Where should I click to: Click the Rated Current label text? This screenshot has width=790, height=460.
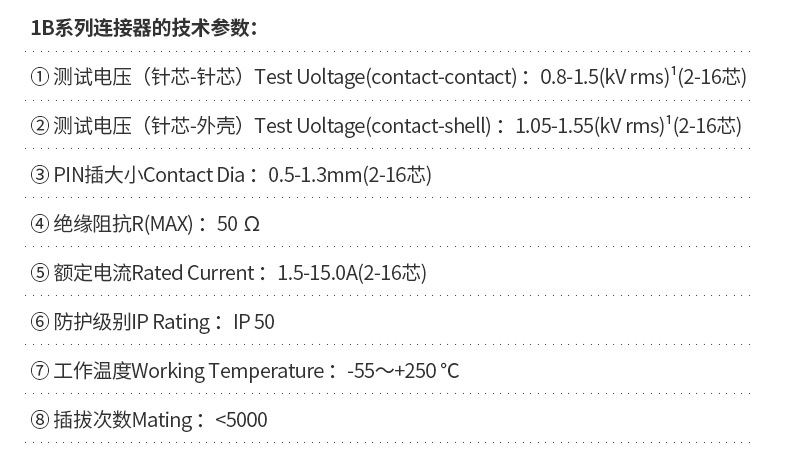coord(193,273)
